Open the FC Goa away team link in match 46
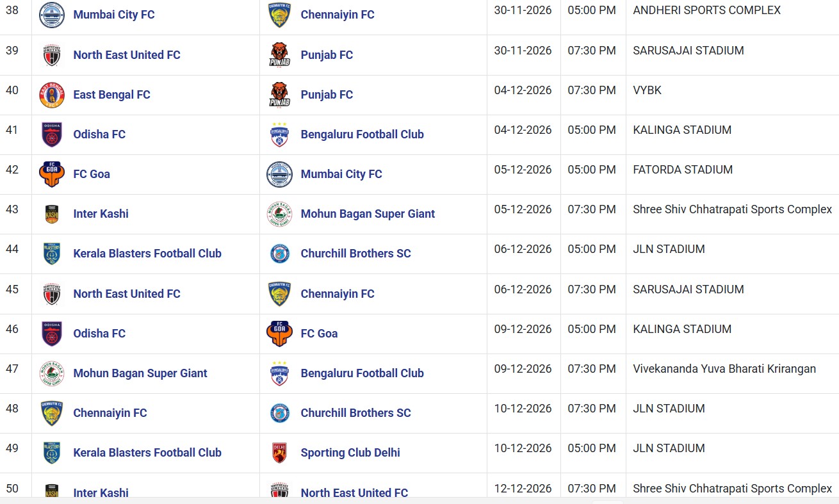The height and width of the screenshot is (504, 839). pos(319,334)
